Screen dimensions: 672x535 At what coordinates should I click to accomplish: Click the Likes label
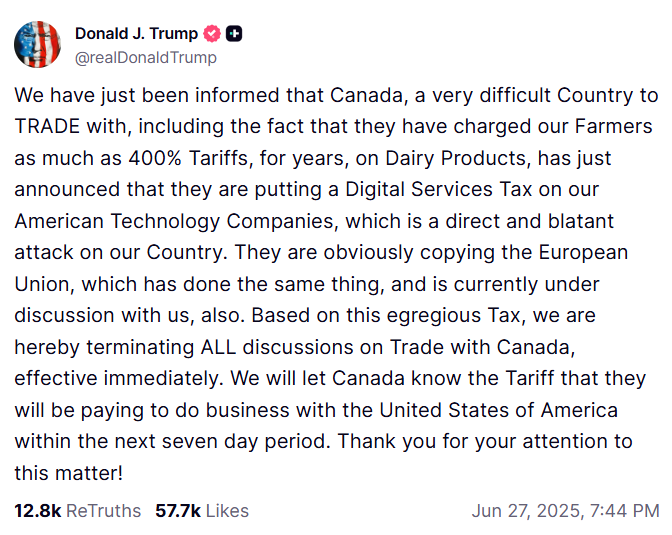pyautogui.click(x=227, y=511)
